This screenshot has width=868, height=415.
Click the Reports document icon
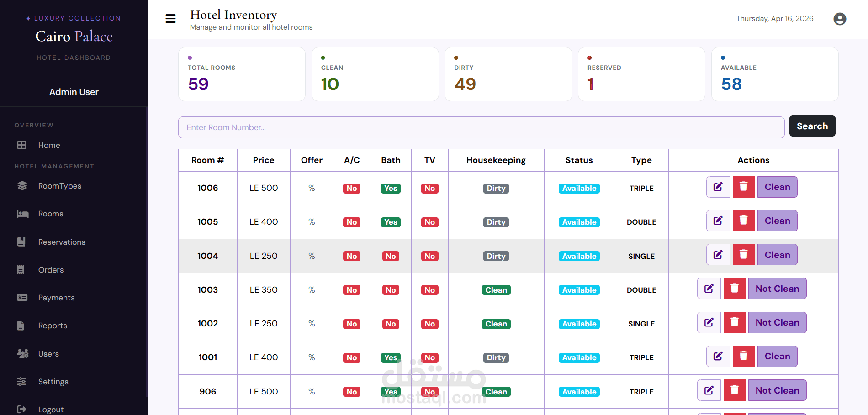click(x=21, y=326)
